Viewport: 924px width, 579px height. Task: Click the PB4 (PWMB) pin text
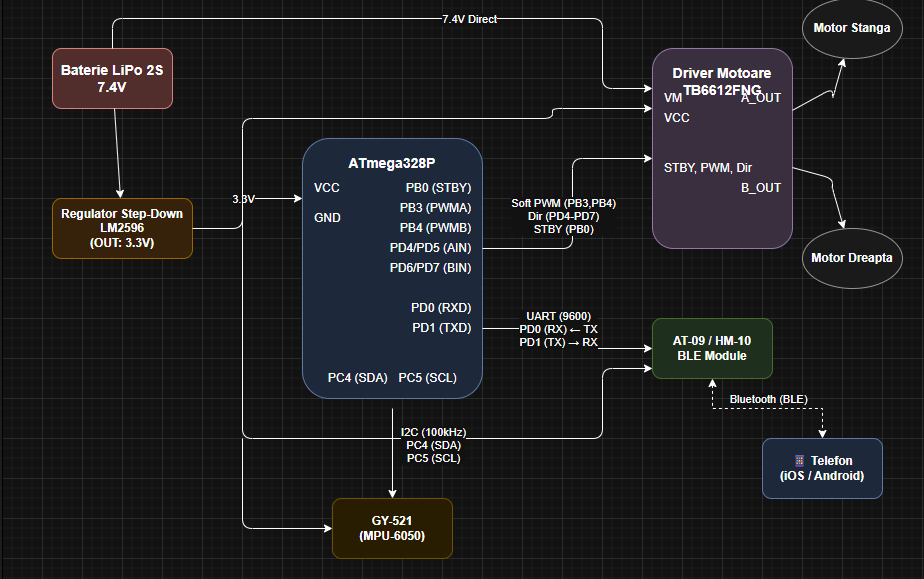tap(435, 228)
